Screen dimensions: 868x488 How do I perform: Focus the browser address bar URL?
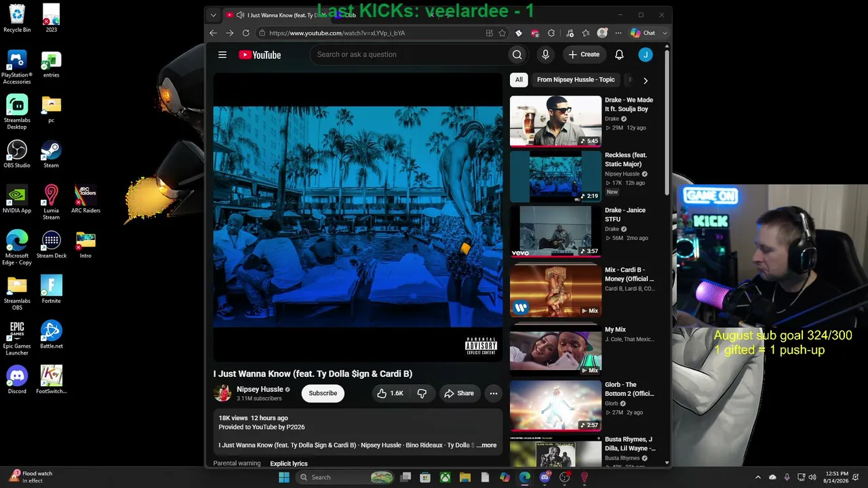coord(337,33)
